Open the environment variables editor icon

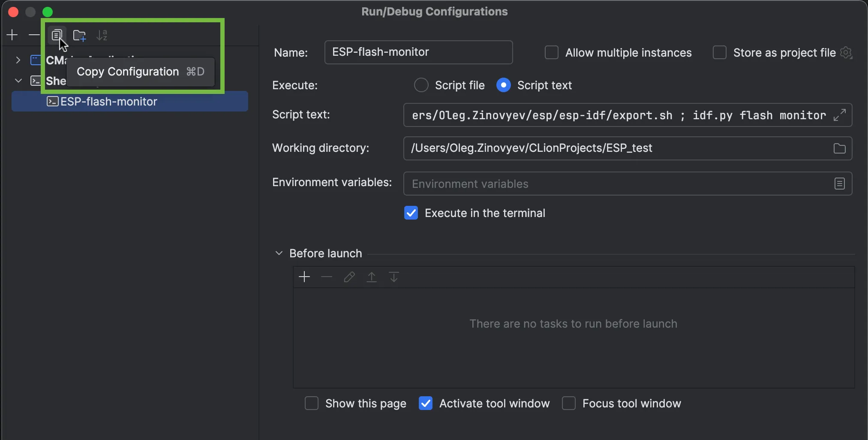839,184
